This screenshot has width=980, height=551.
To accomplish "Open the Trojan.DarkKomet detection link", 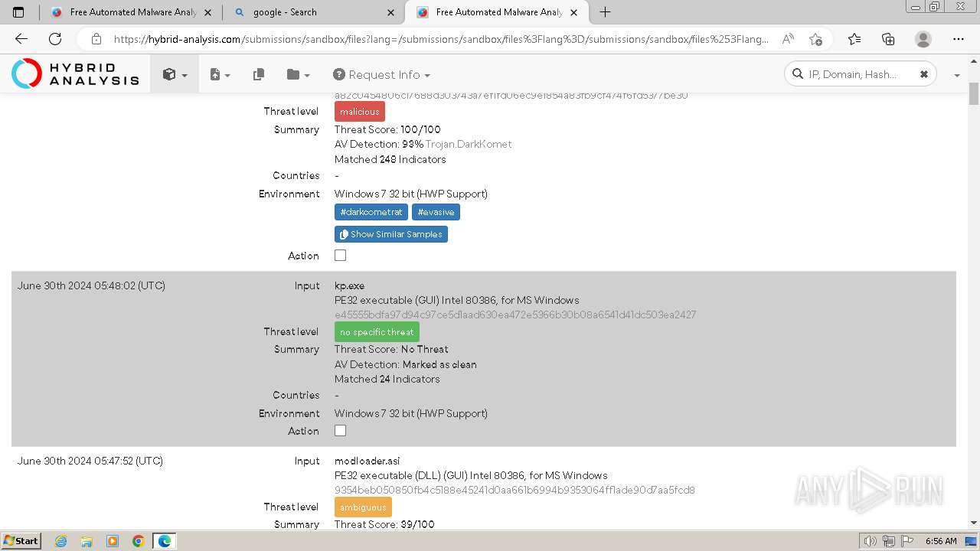I will [x=469, y=144].
